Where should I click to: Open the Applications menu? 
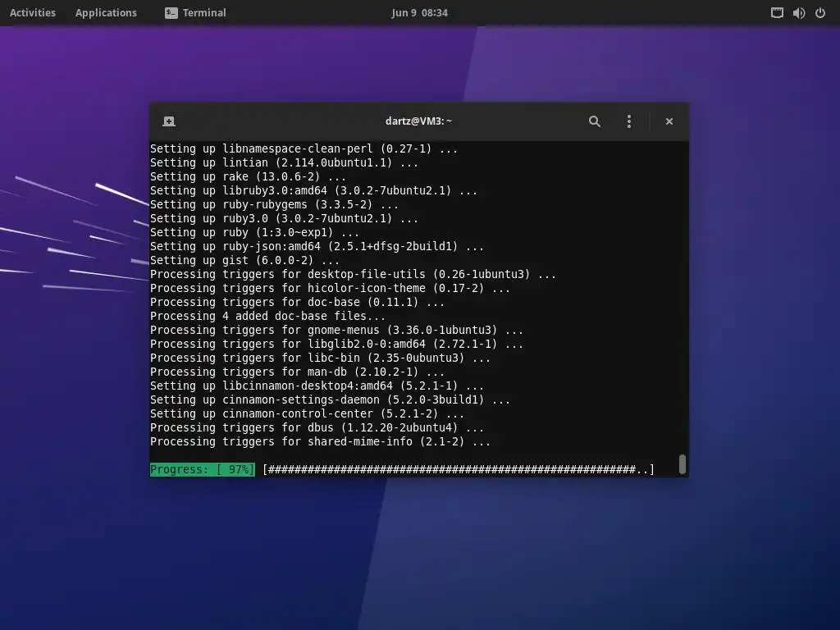[106, 12]
